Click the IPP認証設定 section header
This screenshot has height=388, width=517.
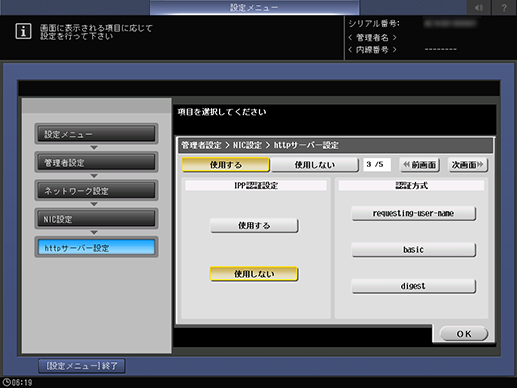256,186
